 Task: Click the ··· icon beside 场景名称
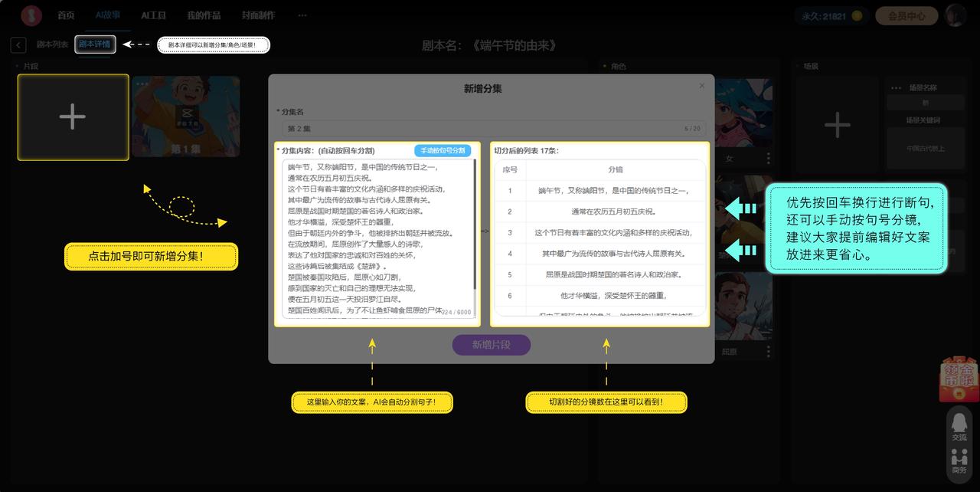(896, 87)
